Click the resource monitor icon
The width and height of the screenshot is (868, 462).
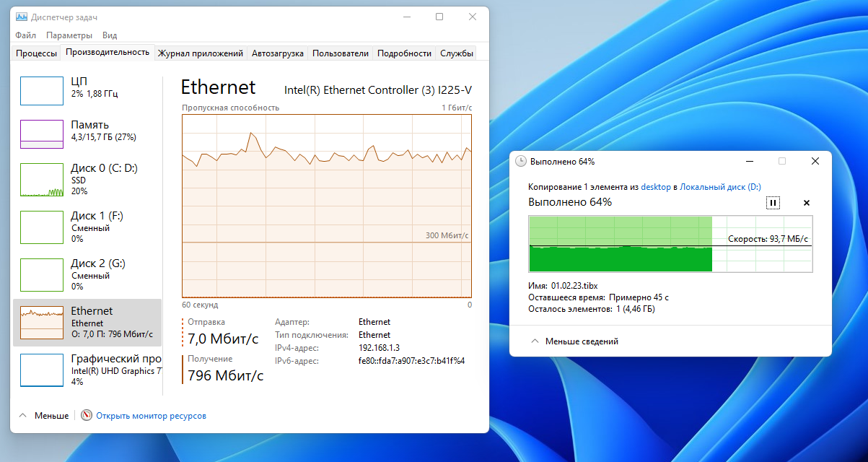(87, 416)
